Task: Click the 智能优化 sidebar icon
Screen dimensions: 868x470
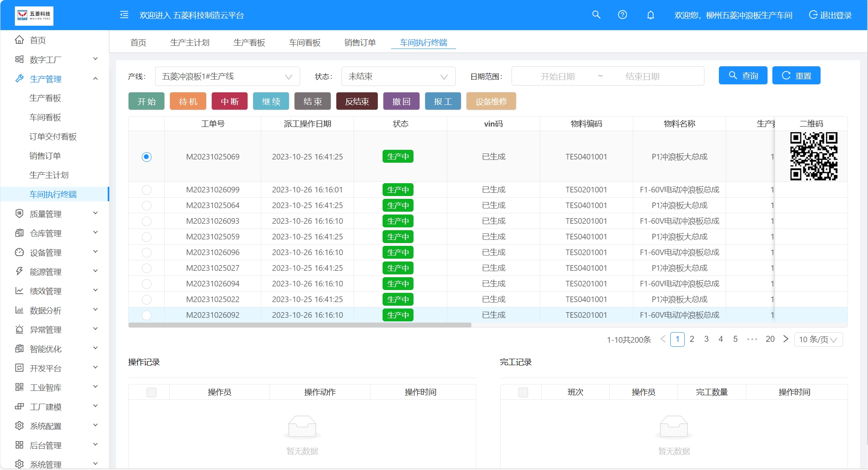Action: 19,348
